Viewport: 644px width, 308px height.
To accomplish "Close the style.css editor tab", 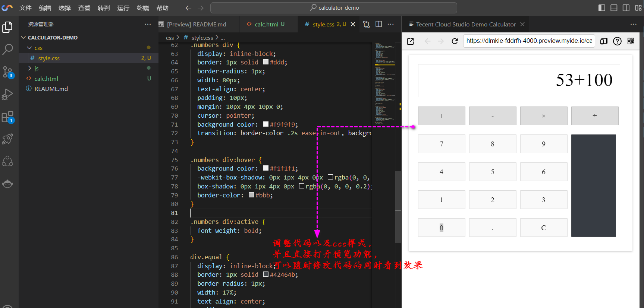I will 353,24.
